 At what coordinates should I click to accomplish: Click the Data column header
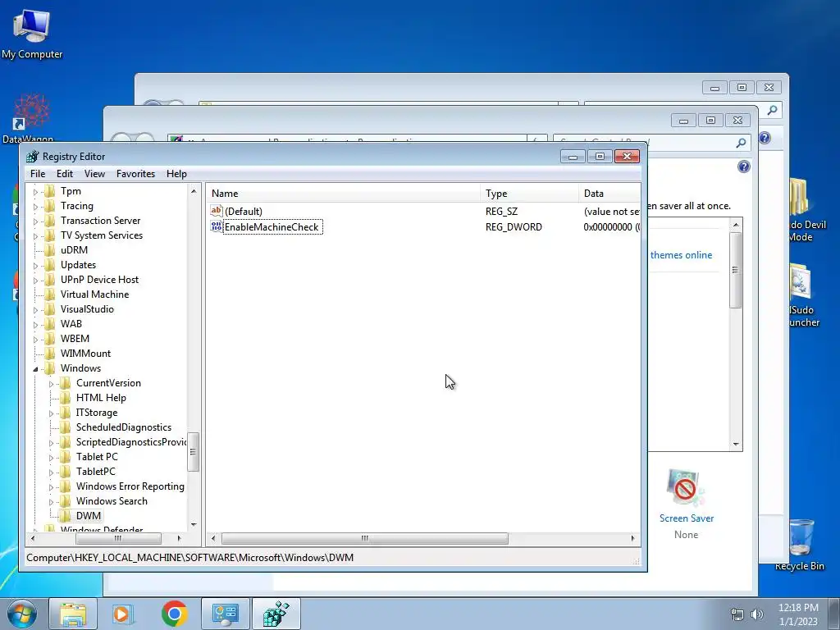tap(609, 194)
